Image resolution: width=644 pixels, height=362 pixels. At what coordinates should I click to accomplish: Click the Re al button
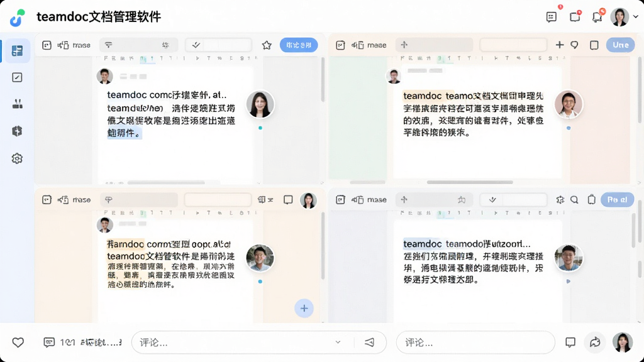coord(618,199)
